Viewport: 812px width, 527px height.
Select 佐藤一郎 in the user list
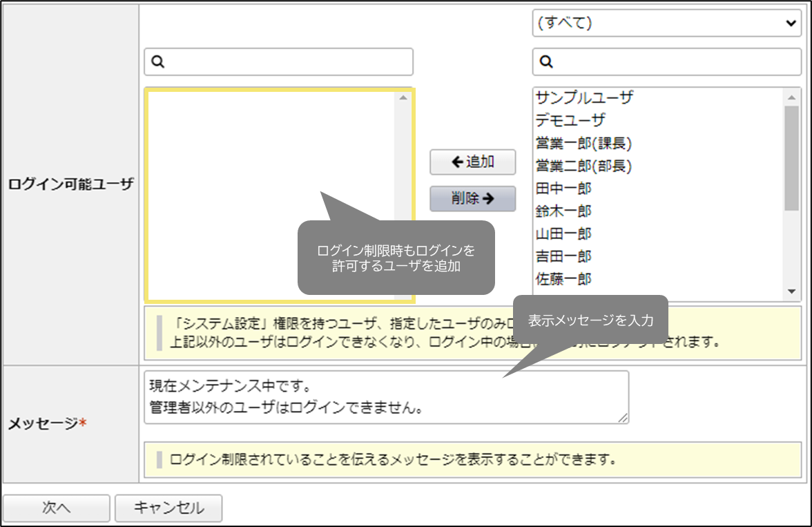point(563,279)
